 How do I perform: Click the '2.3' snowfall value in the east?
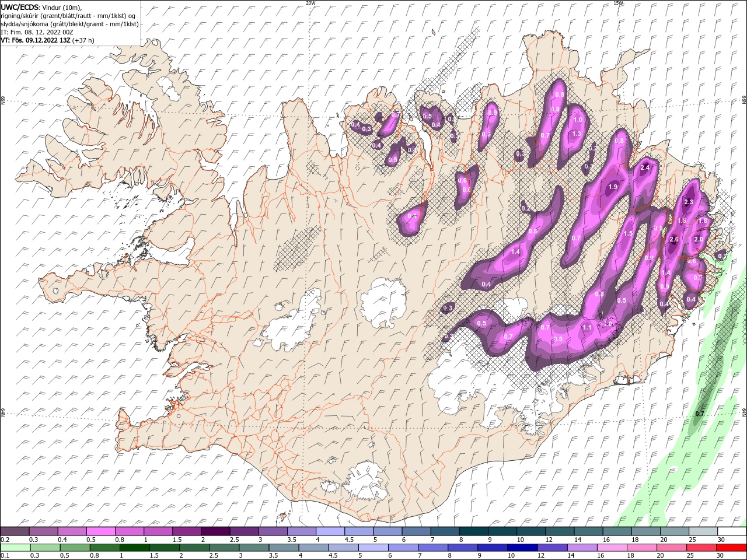688,202
